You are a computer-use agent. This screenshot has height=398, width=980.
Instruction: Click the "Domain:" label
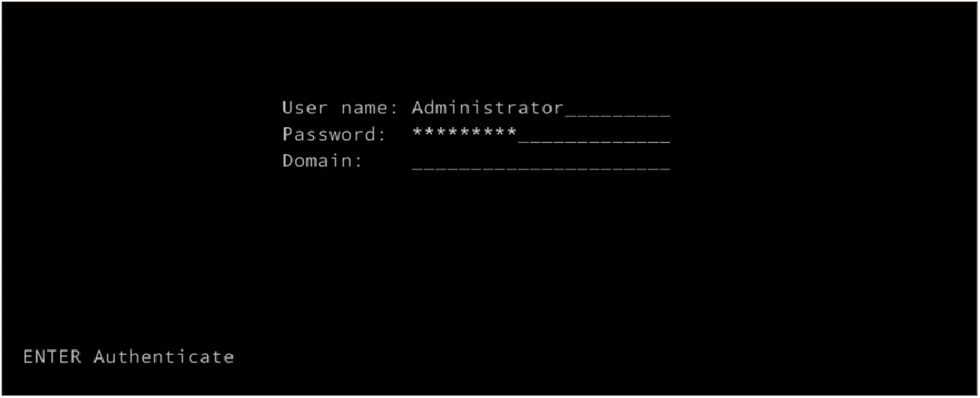(322, 161)
